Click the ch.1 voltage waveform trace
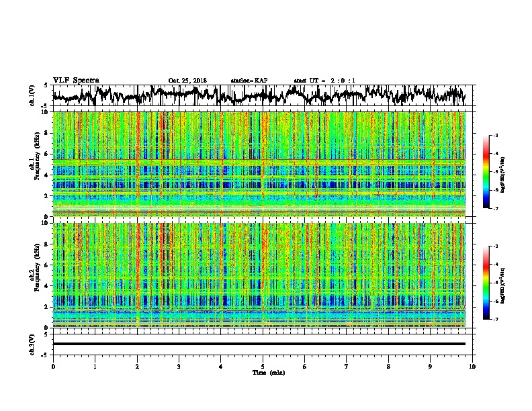 [x=259, y=95]
